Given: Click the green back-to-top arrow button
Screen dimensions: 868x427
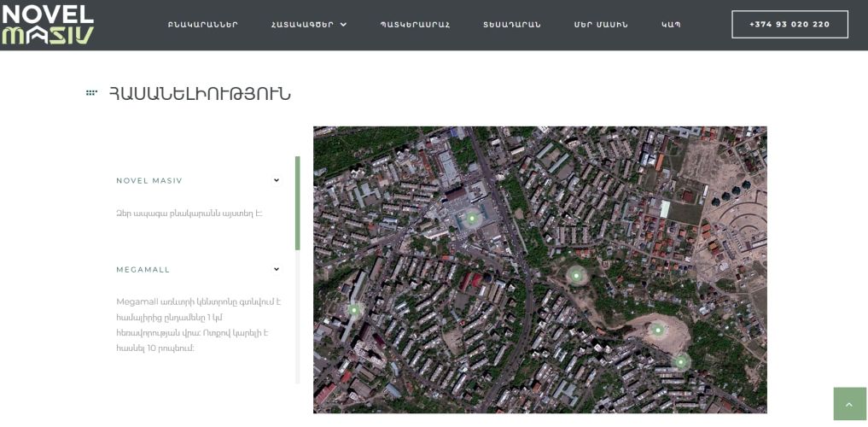Looking at the screenshot, I should tap(848, 404).
